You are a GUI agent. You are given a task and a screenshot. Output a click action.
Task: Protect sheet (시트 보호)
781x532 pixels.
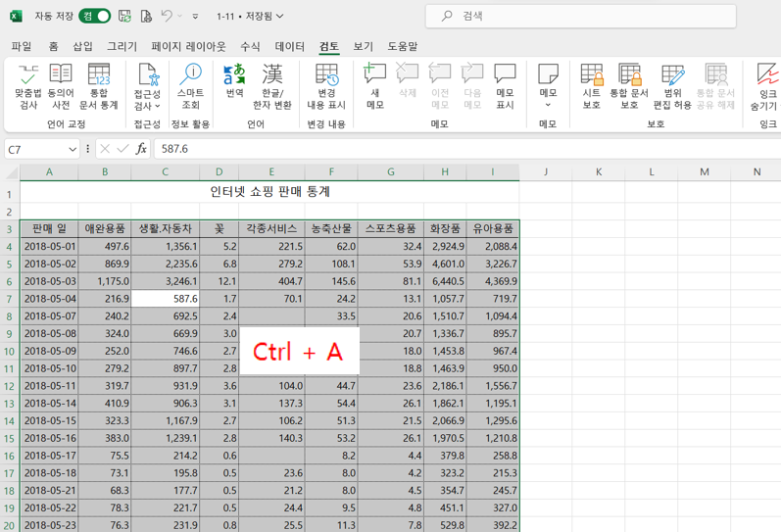coord(592,86)
